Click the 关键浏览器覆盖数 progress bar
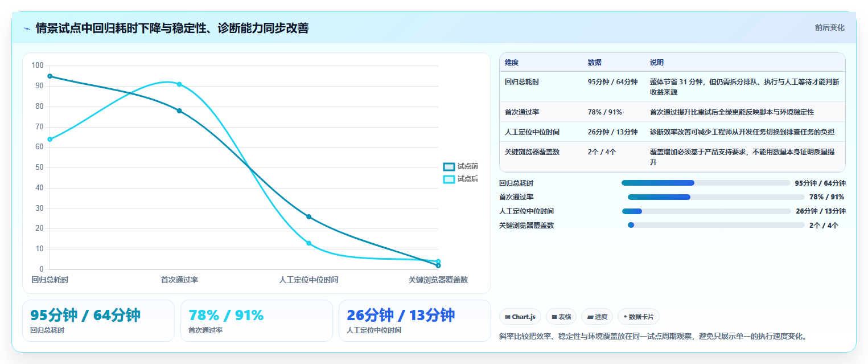868x364 pixels. pyautogui.click(x=716, y=225)
